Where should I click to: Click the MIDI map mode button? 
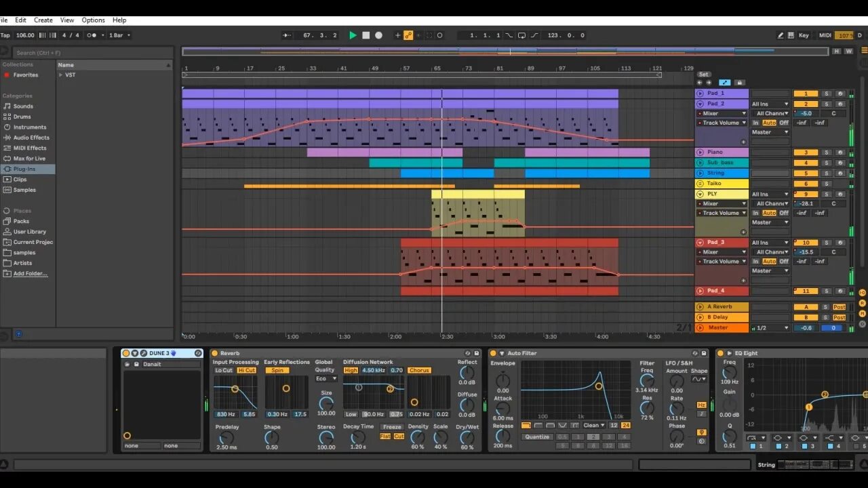(825, 35)
